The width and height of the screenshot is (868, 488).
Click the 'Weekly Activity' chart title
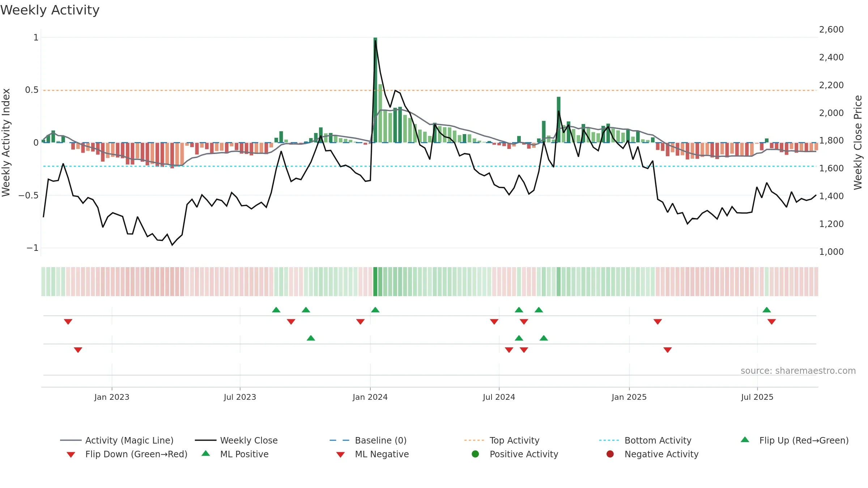[50, 10]
